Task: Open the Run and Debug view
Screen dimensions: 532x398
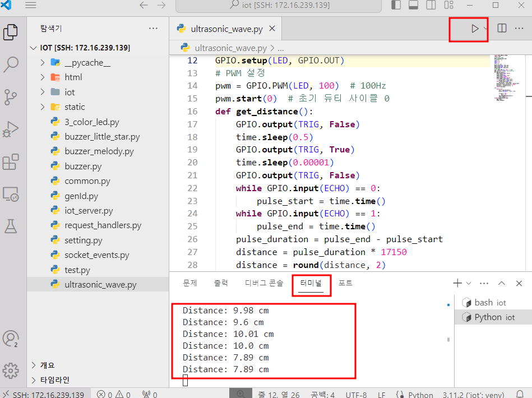Action: click(x=11, y=129)
